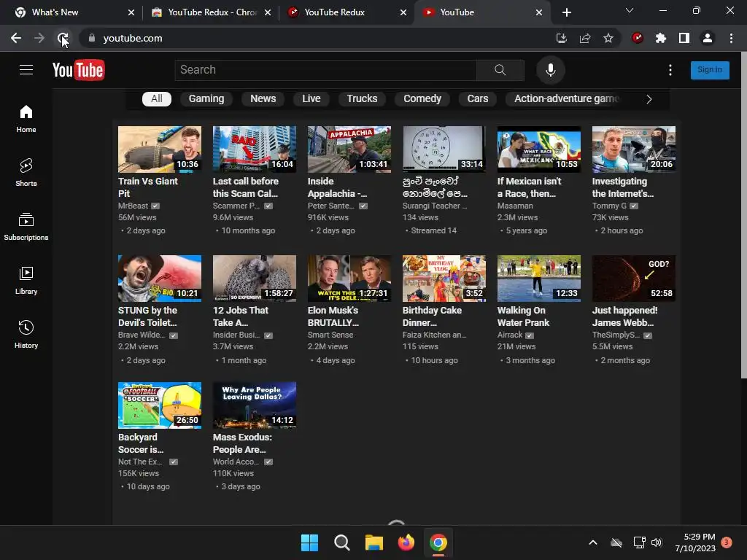Click the browser back arrow
Image resolution: width=747 pixels, height=560 pixels.
pos(16,38)
